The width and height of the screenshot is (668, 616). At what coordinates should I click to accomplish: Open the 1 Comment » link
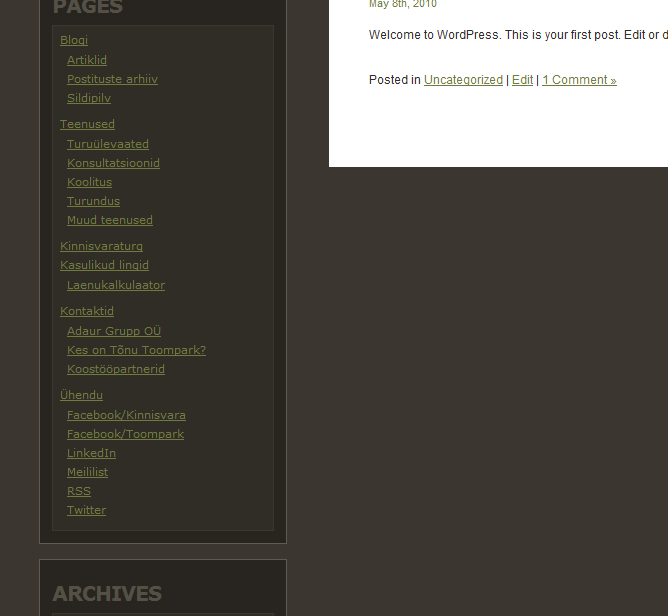[579, 80]
